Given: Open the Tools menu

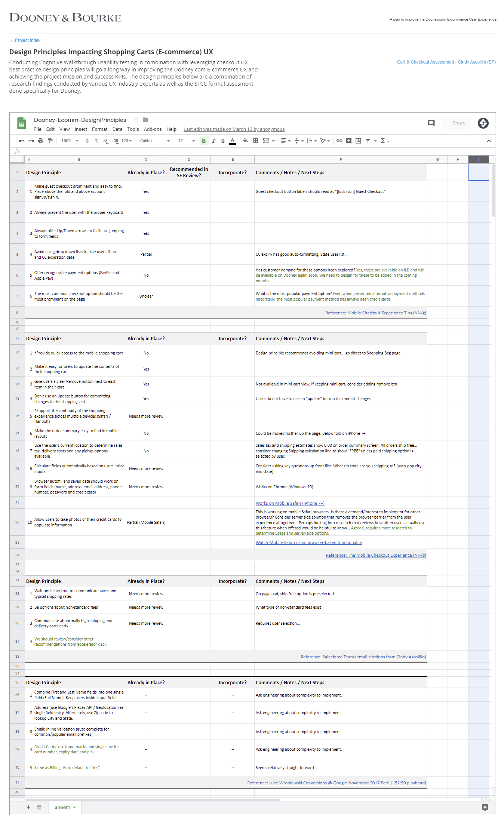Looking at the screenshot, I should (x=133, y=129).
